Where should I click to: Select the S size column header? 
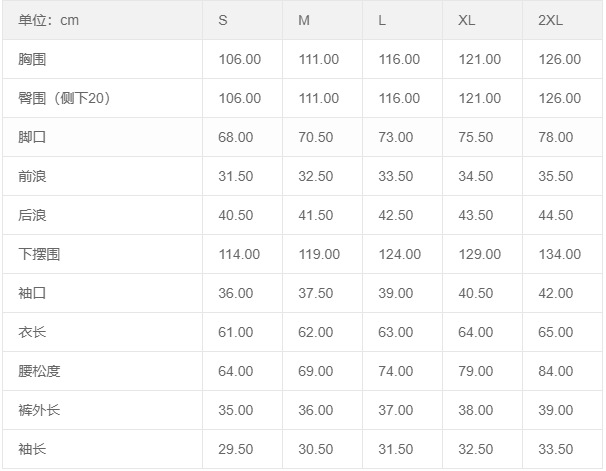[x=223, y=20]
